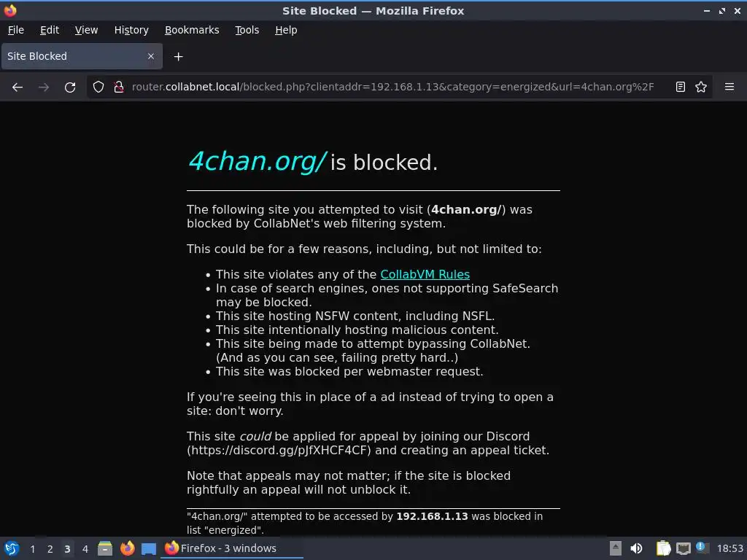Expand the hidden system tray arrow

[x=616, y=548]
